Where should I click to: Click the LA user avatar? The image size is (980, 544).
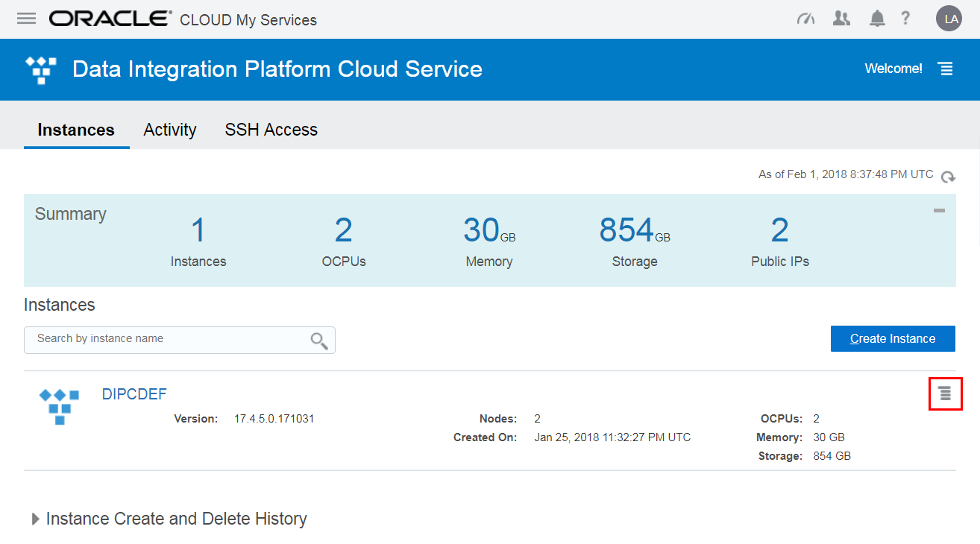[x=949, y=18]
